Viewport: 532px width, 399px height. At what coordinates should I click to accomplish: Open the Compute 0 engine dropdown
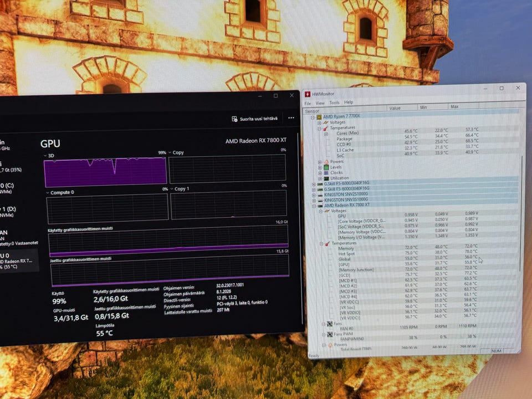point(48,193)
